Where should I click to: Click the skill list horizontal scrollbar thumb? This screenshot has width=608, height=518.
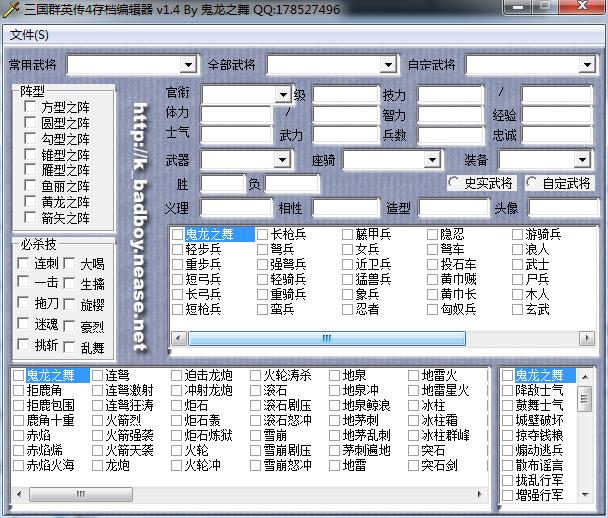(81, 494)
